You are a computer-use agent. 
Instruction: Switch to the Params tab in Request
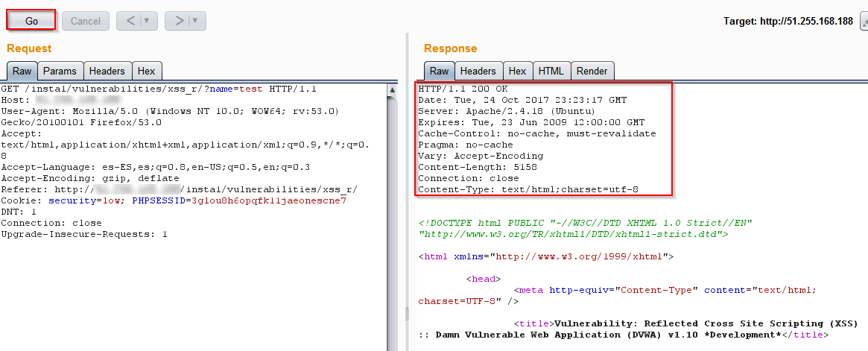pos(60,71)
